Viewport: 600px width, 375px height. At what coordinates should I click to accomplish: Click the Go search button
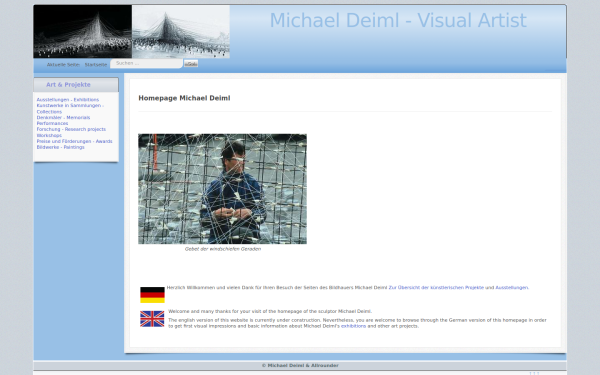pos(191,64)
